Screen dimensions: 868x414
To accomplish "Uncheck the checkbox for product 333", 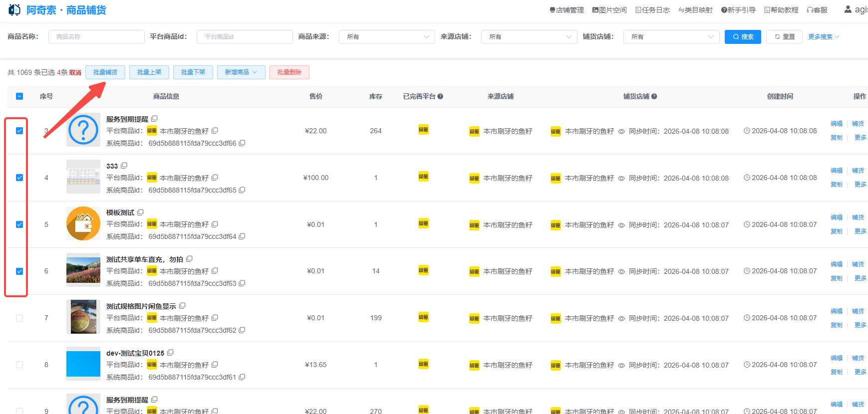I will 19,178.
